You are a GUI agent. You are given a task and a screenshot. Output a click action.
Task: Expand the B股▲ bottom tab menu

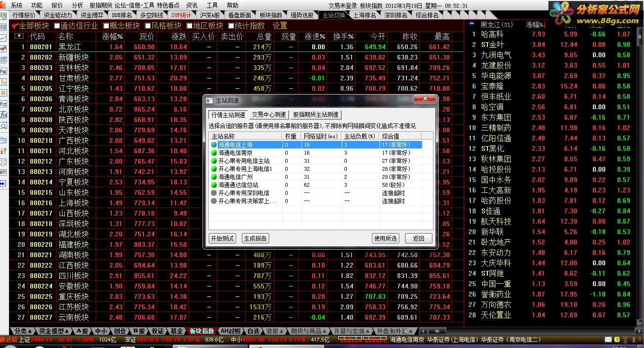[140, 331]
